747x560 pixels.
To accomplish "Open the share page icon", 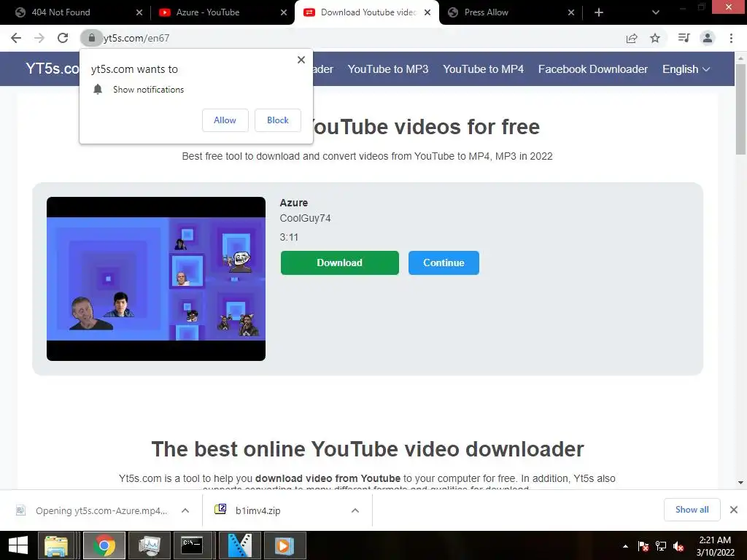I will tap(632, 38).
